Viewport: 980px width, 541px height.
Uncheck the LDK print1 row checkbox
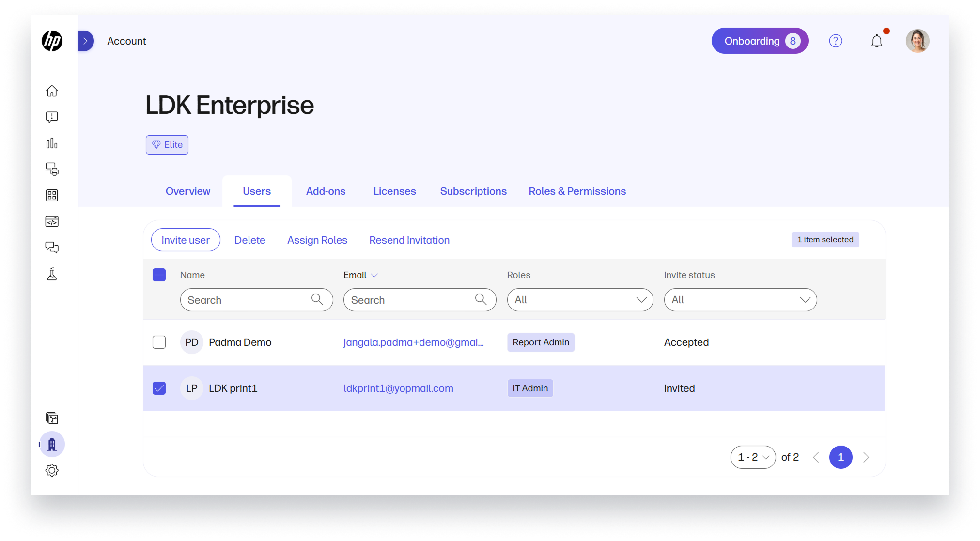coord(159,388)
